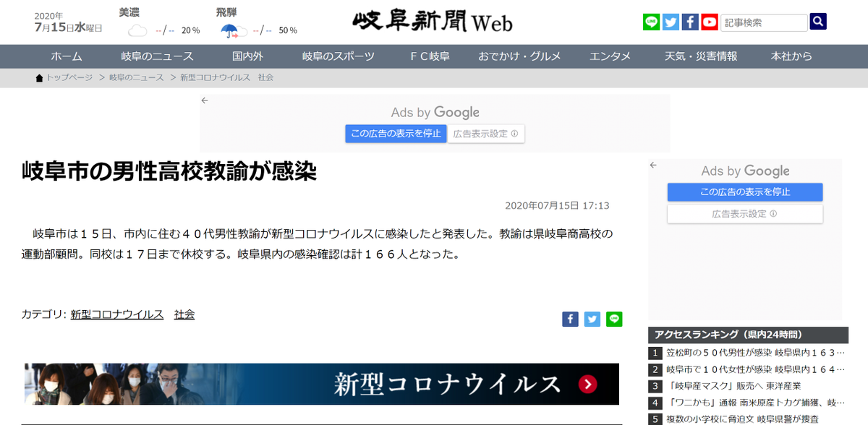Click この広告の表示を停止 in sidebar ad
This screenshot has height=425, width=868.
pos(745,192)
